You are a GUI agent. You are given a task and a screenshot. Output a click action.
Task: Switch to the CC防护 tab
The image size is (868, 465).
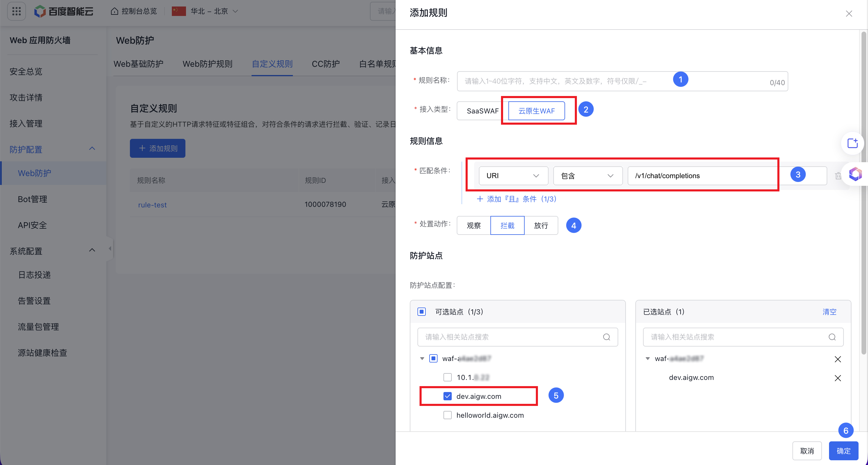[325, 64]
